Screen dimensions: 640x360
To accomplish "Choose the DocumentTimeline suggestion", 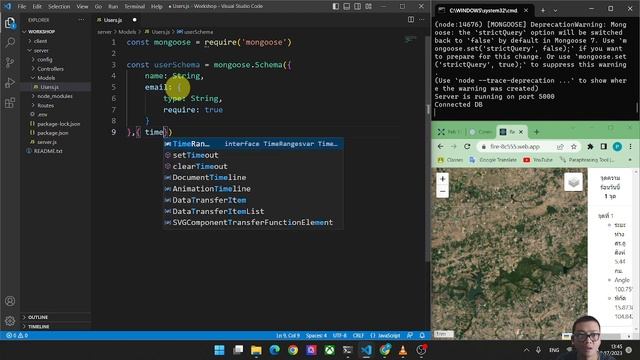I will click(253, 177).
